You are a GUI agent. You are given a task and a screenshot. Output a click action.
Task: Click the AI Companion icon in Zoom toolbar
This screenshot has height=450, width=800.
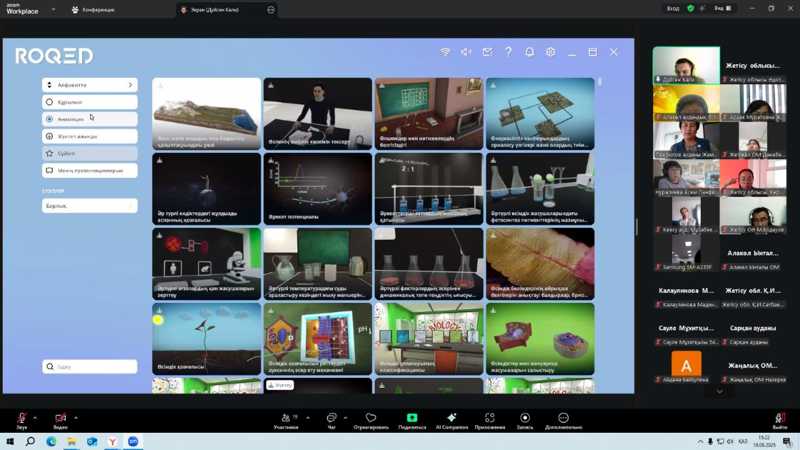[x=451, y=418]
